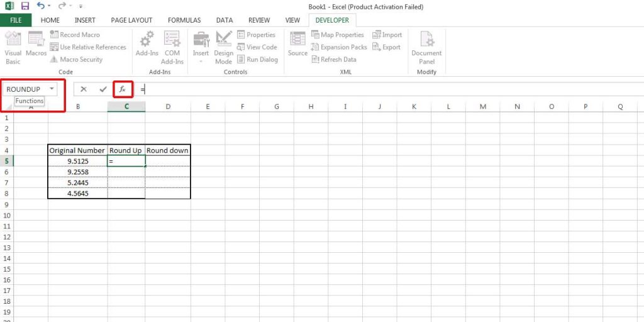The width and height of the screenshot is (644, 322).
Task: Undo the last action
Action: [x=41, y=6]
